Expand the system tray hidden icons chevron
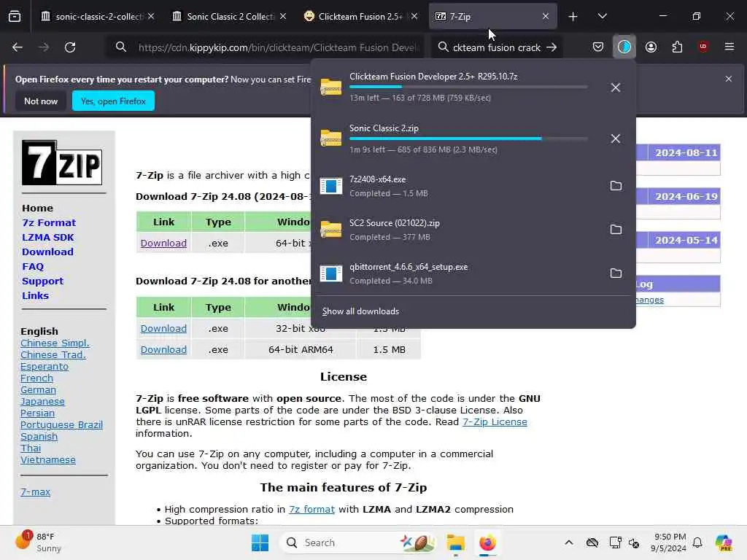Image resolution: width=747 pixels, height=560 pixels. [x=569, y=542]
